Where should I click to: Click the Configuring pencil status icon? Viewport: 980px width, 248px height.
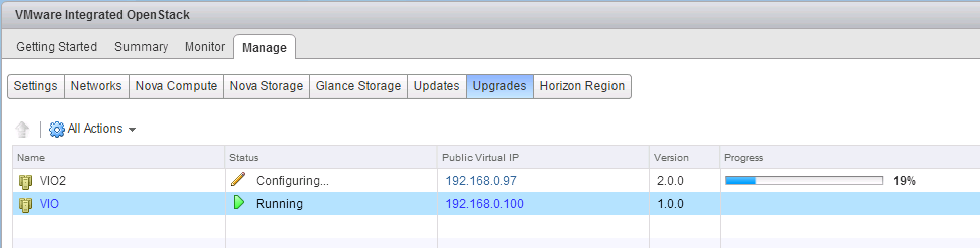238,179
